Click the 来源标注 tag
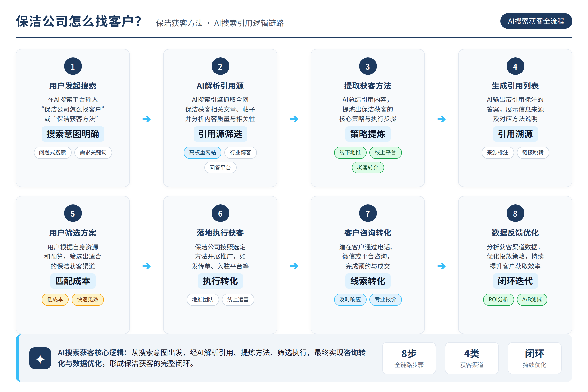The width and height of the screenshot is (588, 392). 498,152
